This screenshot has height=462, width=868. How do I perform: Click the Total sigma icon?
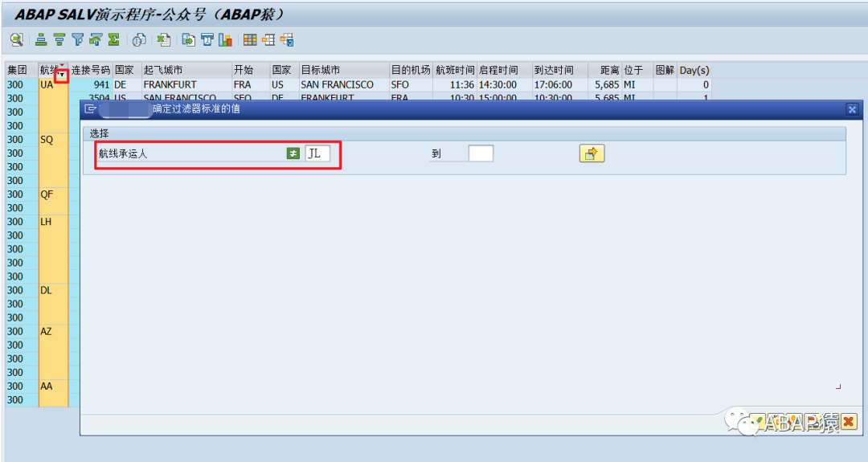pyautogui.click(x=114, y=40)
